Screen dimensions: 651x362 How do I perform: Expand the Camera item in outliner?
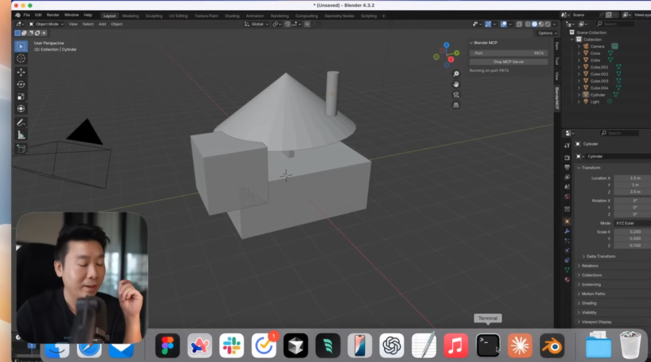pos(579,46)
